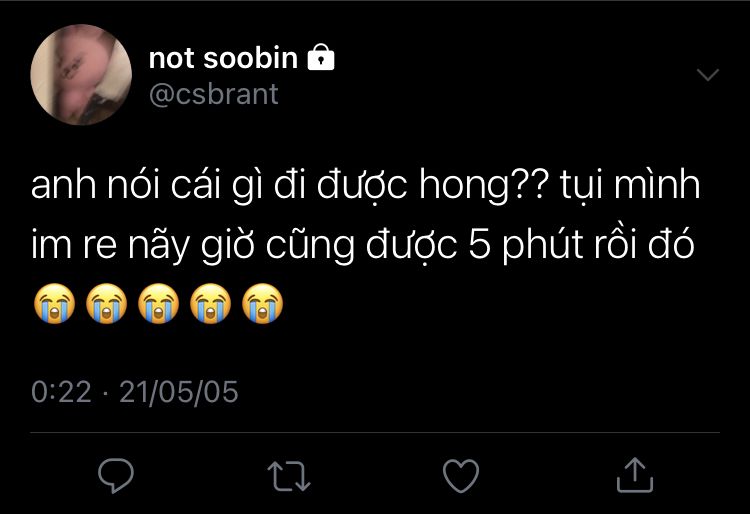Screen dimensions: 750x514
Task: Retweet this post by not soobin
Action: click(290, 475)
